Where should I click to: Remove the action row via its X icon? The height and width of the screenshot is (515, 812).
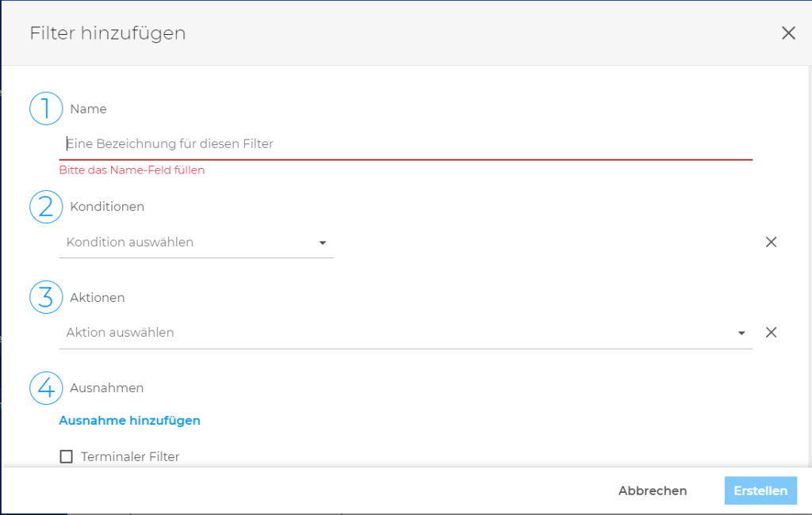point(771,332)
